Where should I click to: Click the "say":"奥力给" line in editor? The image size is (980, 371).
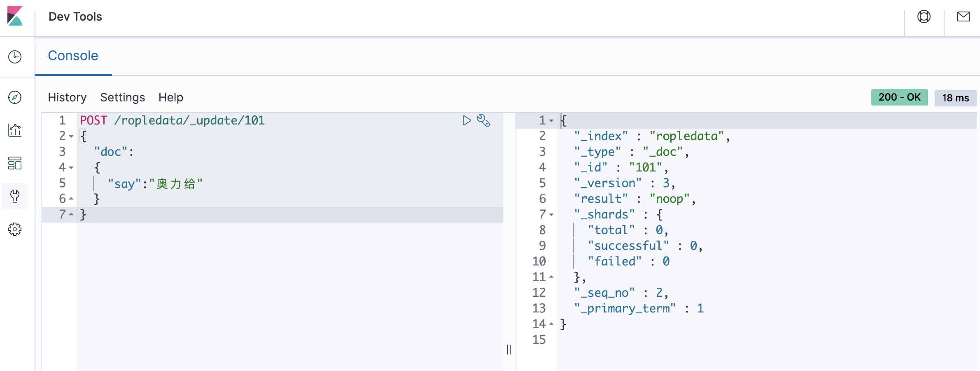tap(155, 183)
